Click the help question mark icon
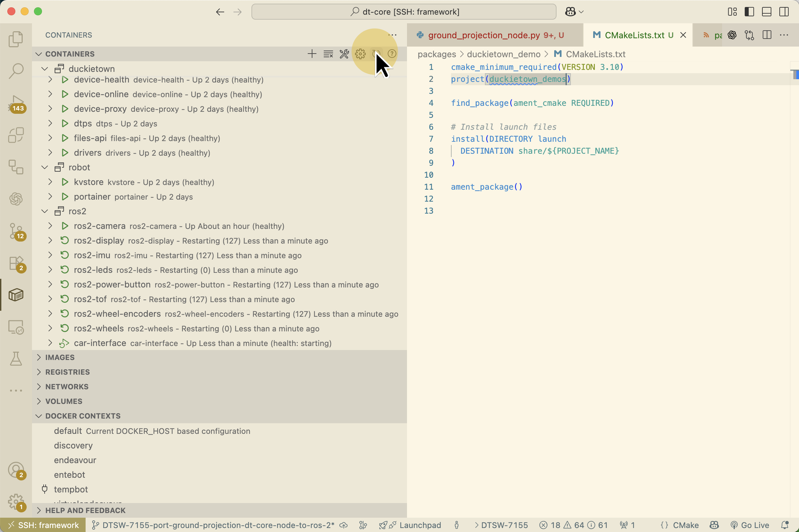 pos(392,54)
